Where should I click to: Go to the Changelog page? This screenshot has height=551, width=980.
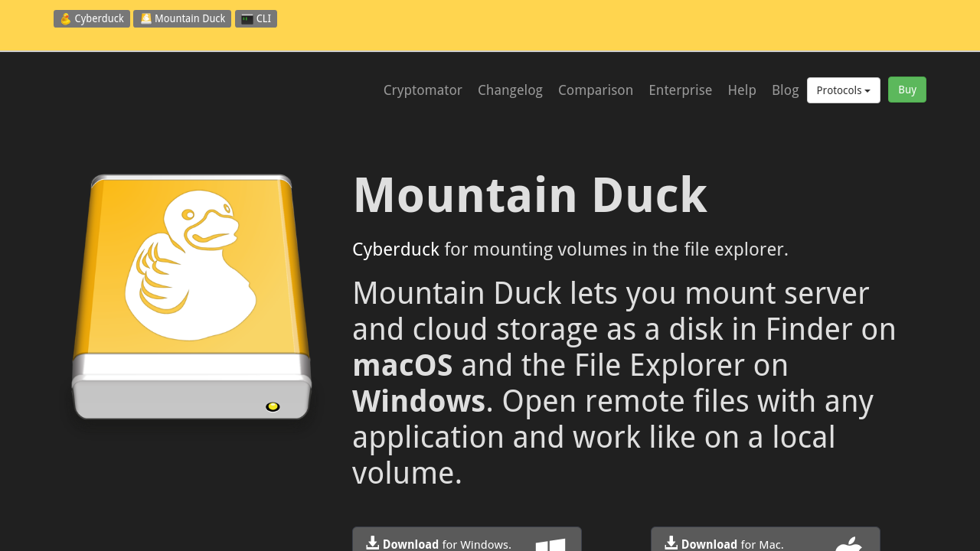(x=510, y=90)
